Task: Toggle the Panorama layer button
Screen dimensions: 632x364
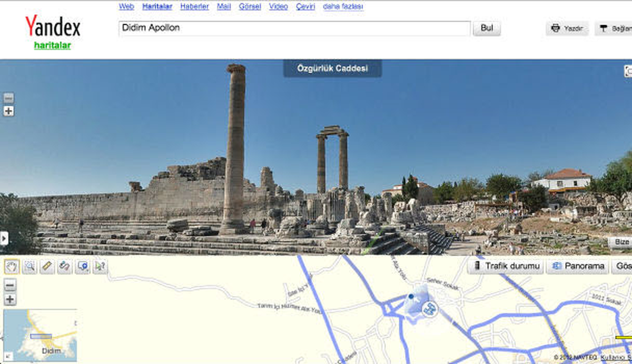Action: 578,266
